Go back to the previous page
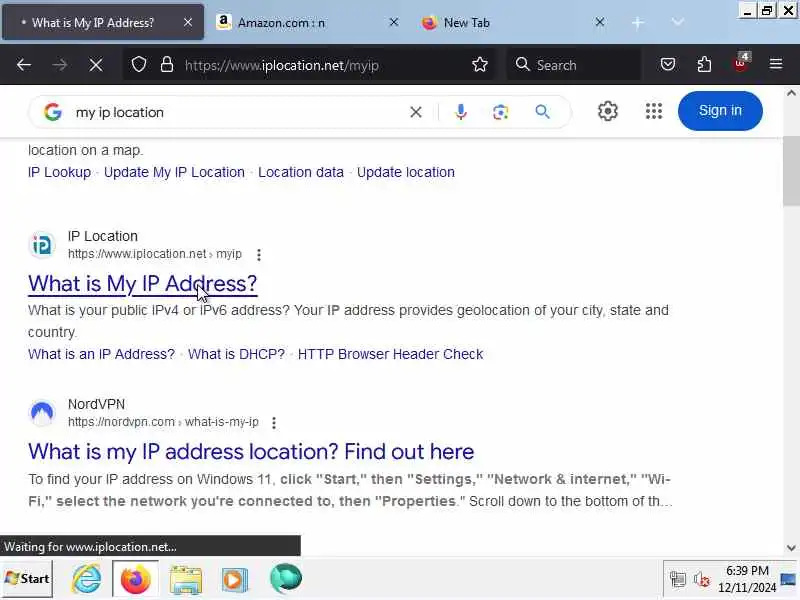The width and height of the screenshot is (800, 600). pyautogui.click(x=24, y=65)
